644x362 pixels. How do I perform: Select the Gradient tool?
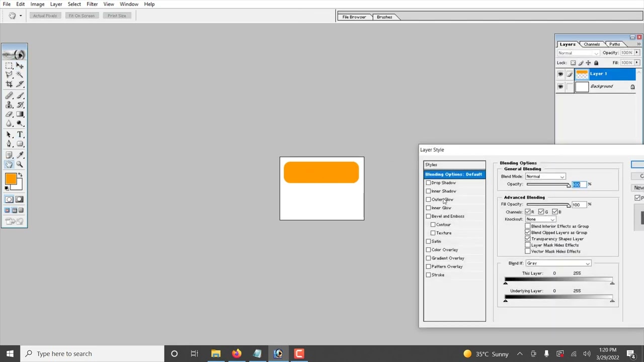click(20, 114)
